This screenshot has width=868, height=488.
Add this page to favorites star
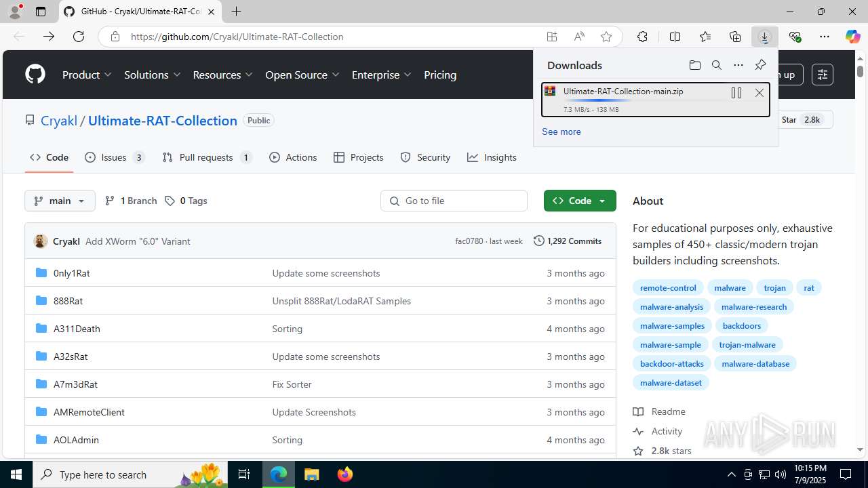[x=606, y=37]
